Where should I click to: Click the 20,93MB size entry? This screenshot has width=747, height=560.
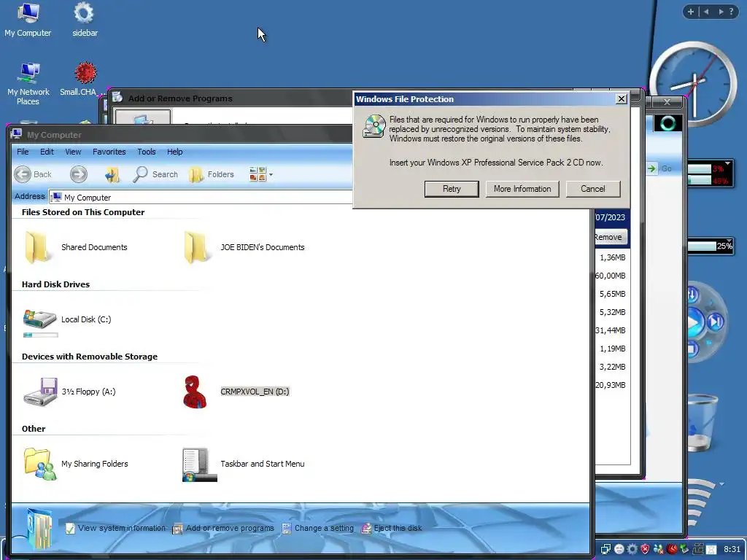[x=611, y=385]
